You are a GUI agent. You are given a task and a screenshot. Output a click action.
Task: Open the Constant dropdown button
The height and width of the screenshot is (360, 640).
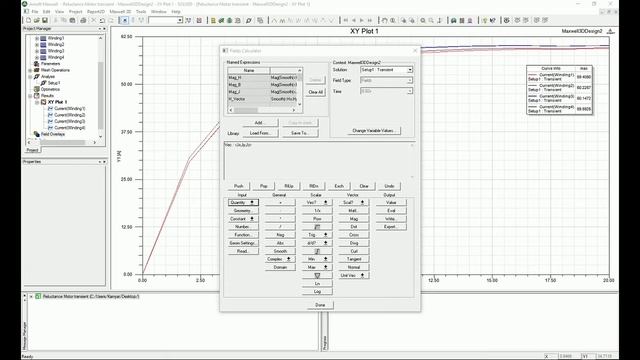(x=243, y=219)
